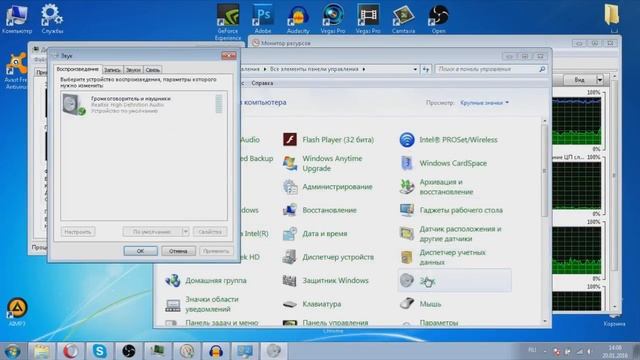Open Windows Anytime Upgrade item
This screenshot has height=360, width=640.
[323, 163]
